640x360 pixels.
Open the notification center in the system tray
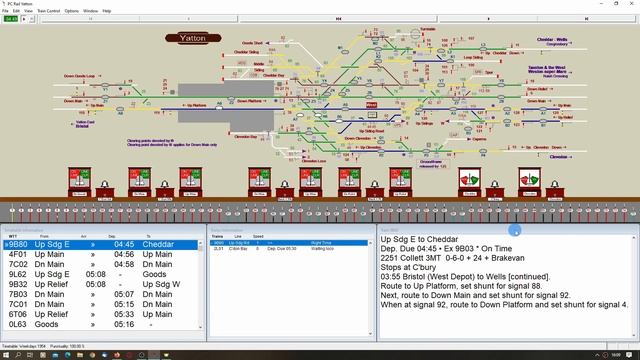(629, 355)
